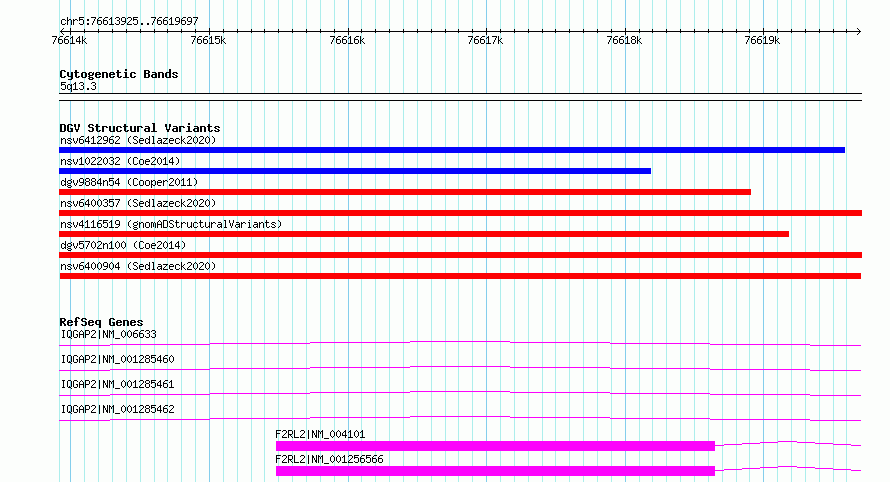Open variant label nsv4116519 (gnomADStructuralVariants)
The width and height of the screenshot is (890, 482).
pyautogui.click(x=171, y=224)
